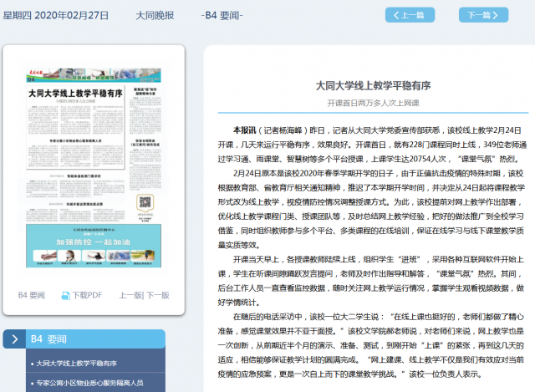This screenshot has width=535, height=392.
Task: Click the 加强防控 一起加油 banner in preview
Action: (94, 246)
